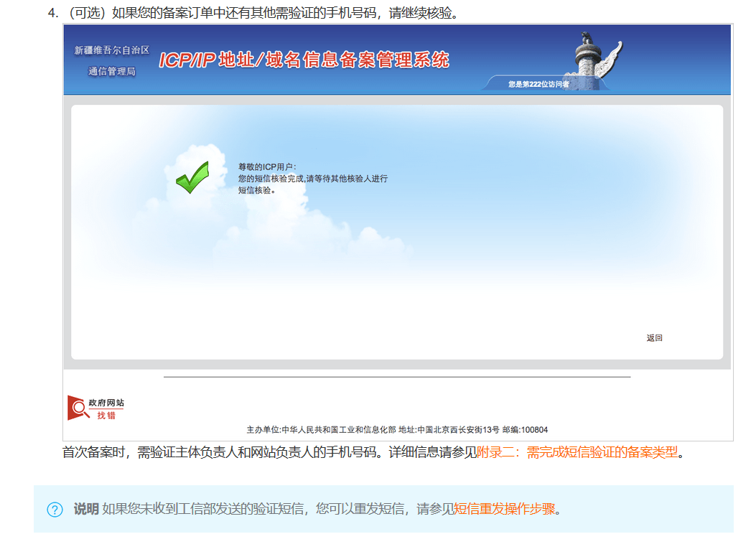Image resolution: width=756 pixels, height=557 pixels.
Task: Click the 首次备案时 explanatory sentence
Action: pyautogui.click(x=373, y=452)
